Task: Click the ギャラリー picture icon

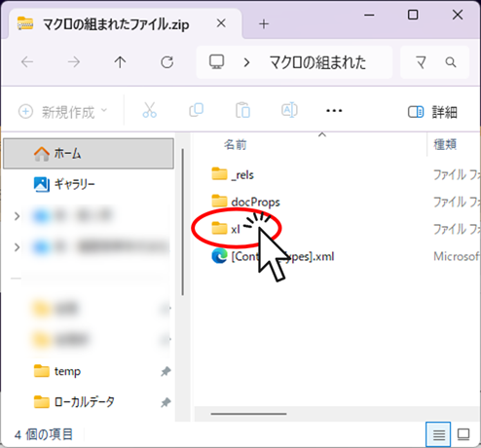Action: tap(42, 184)
